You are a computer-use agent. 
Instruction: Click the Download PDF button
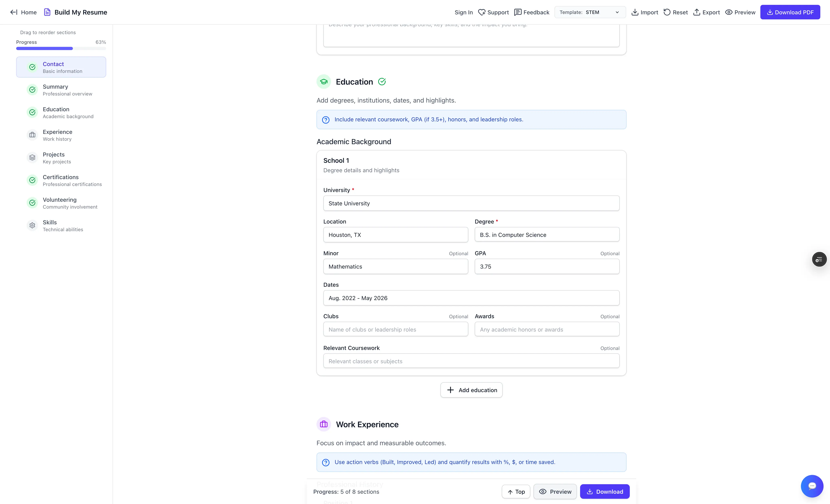pos(790,12)
